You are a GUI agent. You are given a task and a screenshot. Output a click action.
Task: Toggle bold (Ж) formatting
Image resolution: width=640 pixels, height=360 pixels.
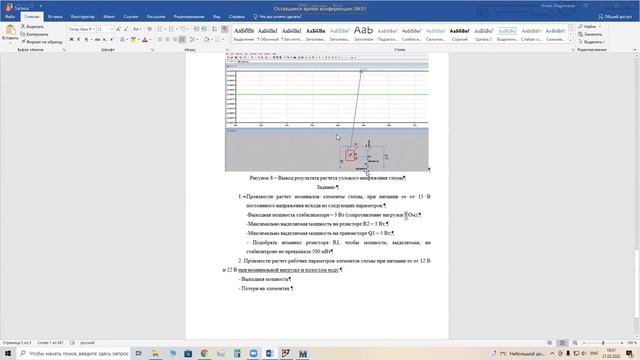(71, 40)
